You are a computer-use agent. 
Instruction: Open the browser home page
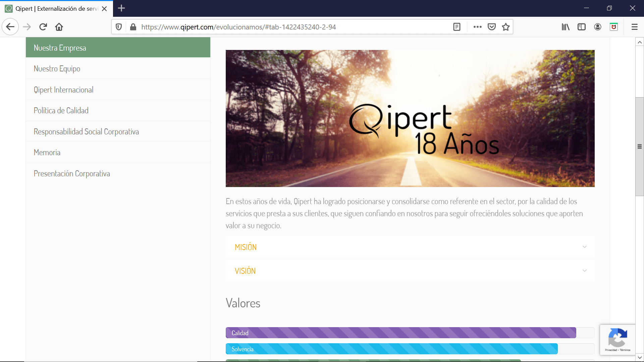click(59, 27)
